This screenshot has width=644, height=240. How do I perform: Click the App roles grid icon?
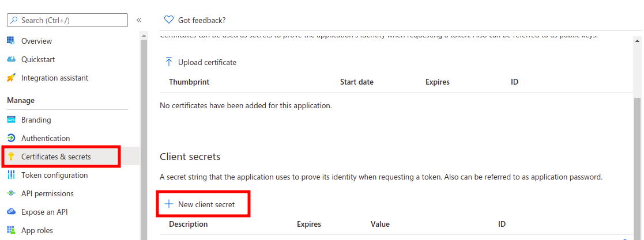[x=10, y=230]
